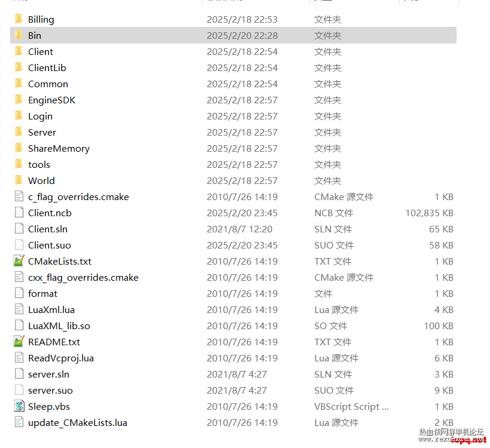Click the server.suo file icon

(19, 390)
